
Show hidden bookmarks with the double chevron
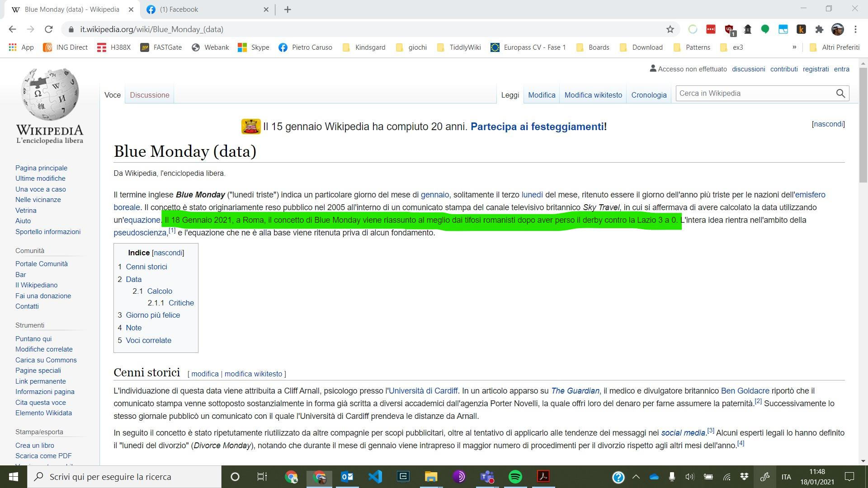click(794, 47)
